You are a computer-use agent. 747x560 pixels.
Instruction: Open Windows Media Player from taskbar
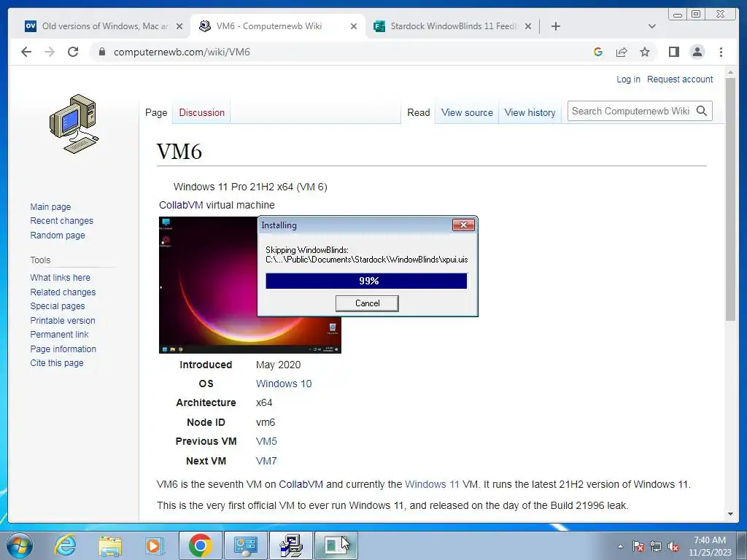(x=154, y=545)
